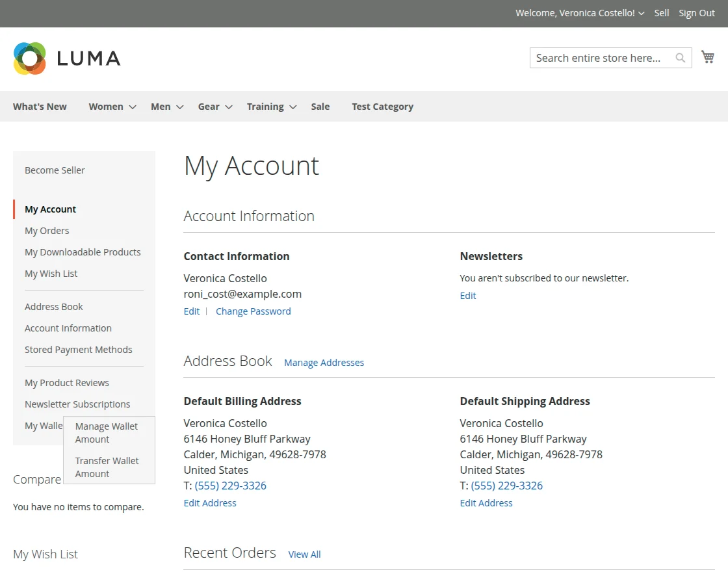728x572 pixels.
Task: Open the Change Password link
Action: (x=253, y=311)
